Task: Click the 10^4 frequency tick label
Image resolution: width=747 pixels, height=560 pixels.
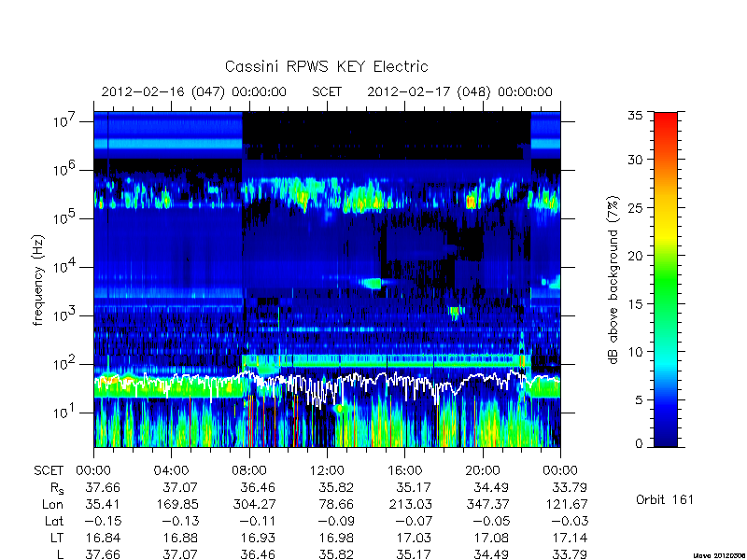Action: 65,266
